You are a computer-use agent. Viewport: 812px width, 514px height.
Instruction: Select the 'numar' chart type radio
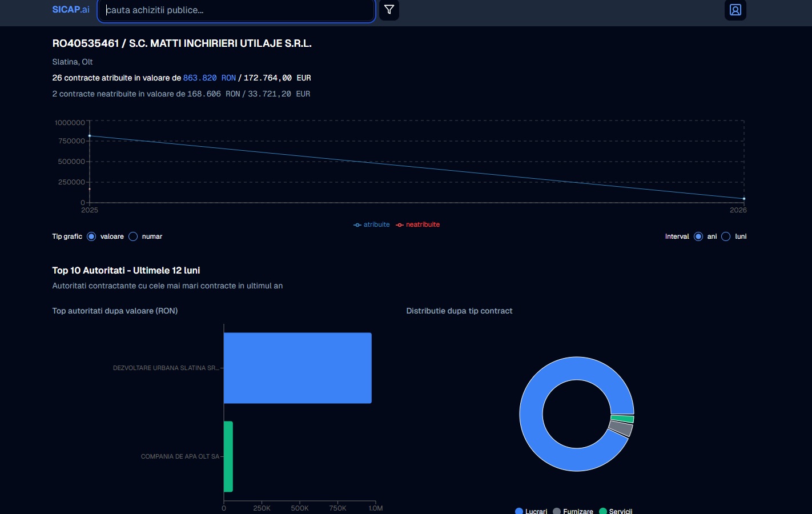pyautogui.click(x=133, y=236)
